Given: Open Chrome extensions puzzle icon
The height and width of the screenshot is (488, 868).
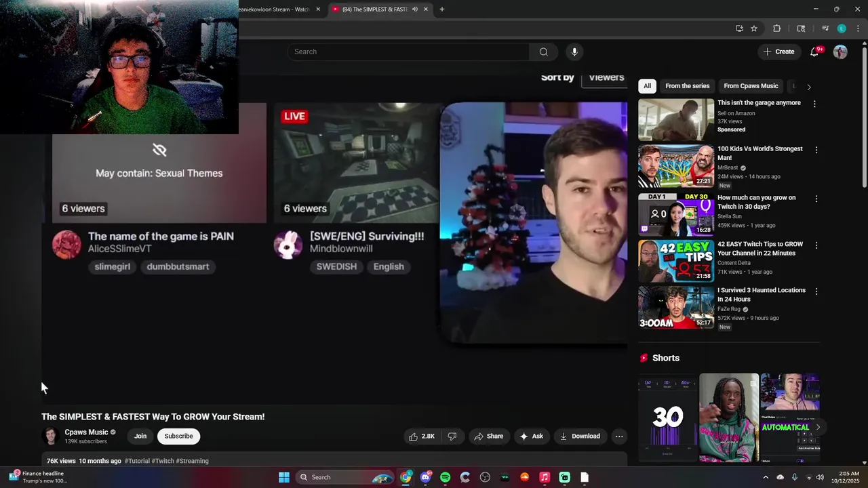Looking at the screenshot, I should [x=777, y=28].
